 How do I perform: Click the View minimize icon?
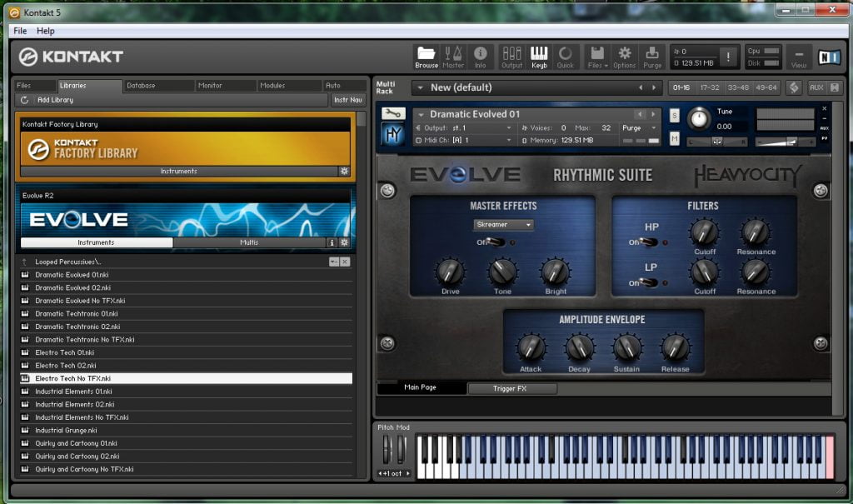pyautogui.click(x=799, y=57)
